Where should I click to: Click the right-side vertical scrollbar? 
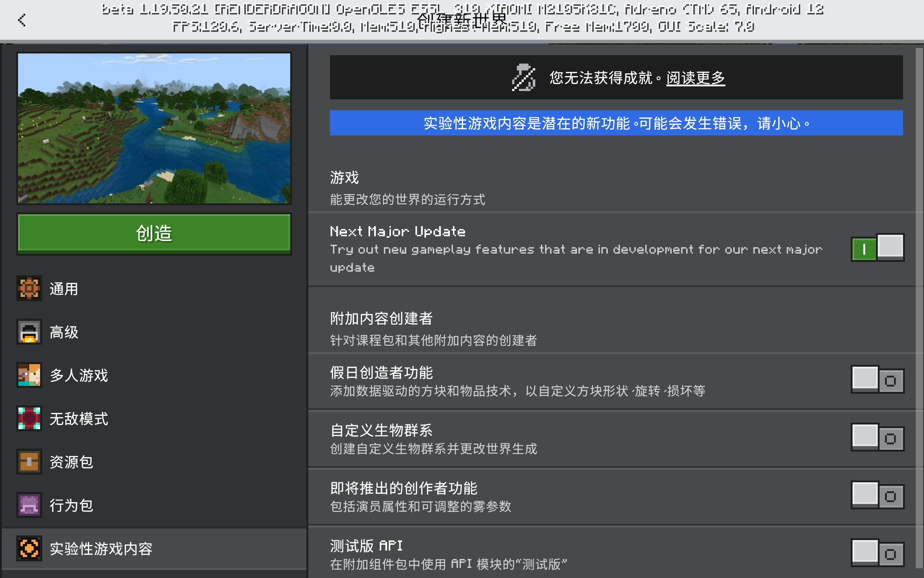[919, 308]
